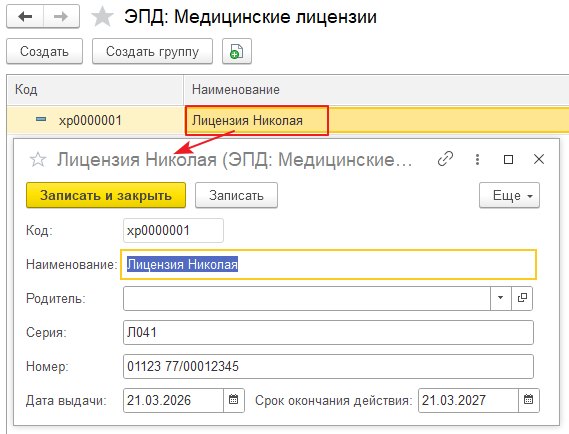The width and height of the screenshot is (569, 434).
Task: Click the copy-element icon with green plus
Action: click(237, 52)
